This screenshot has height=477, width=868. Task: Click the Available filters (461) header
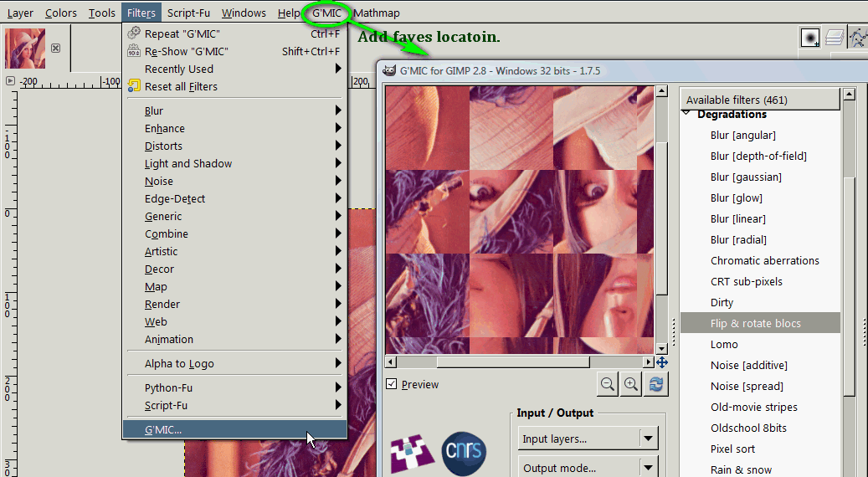760,100
